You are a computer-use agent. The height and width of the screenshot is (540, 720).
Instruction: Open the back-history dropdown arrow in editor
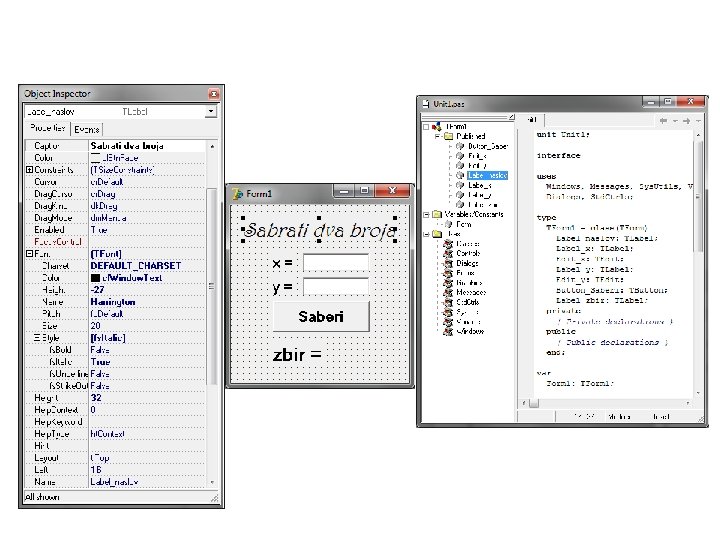675,121
